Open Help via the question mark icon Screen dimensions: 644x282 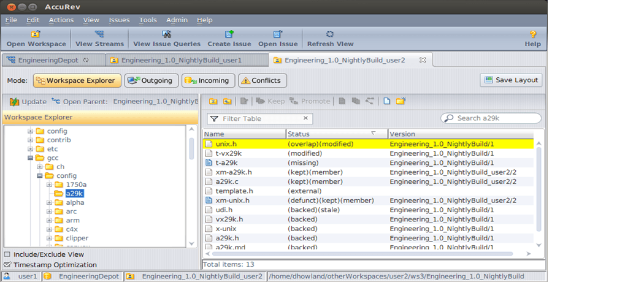point(533,34)
